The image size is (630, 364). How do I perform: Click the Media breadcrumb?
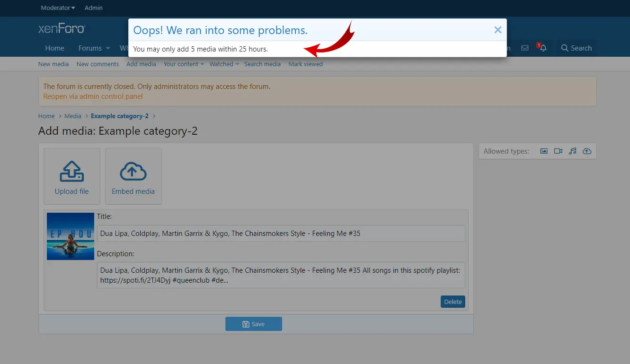(x=73, y=116)
